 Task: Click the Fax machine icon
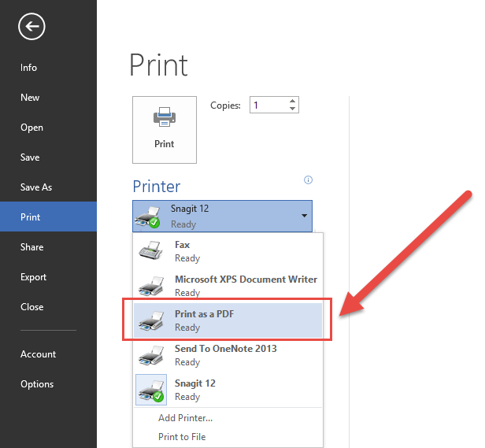(150, 250)
